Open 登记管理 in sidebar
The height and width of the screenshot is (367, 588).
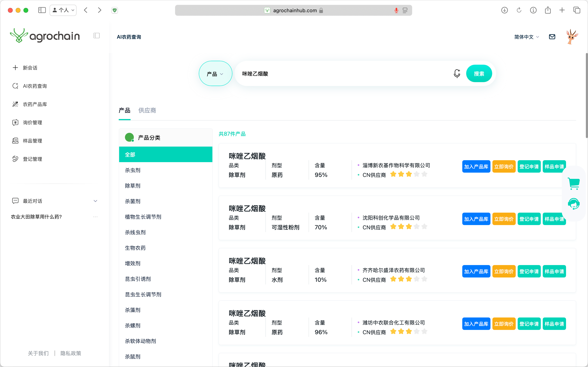click(32, 159)
